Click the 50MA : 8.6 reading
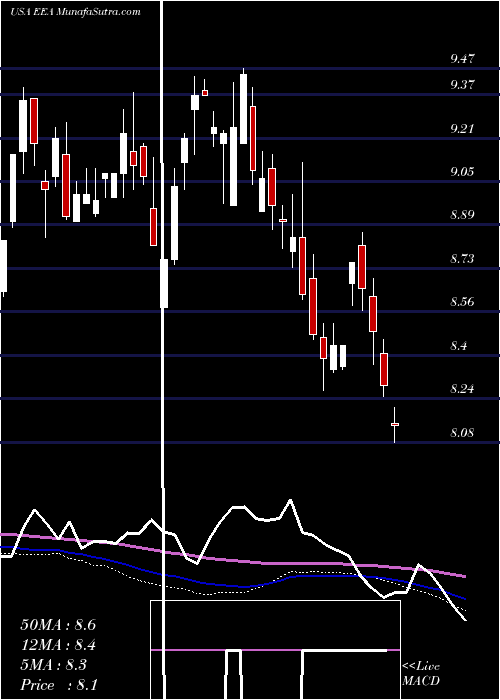 58,625
